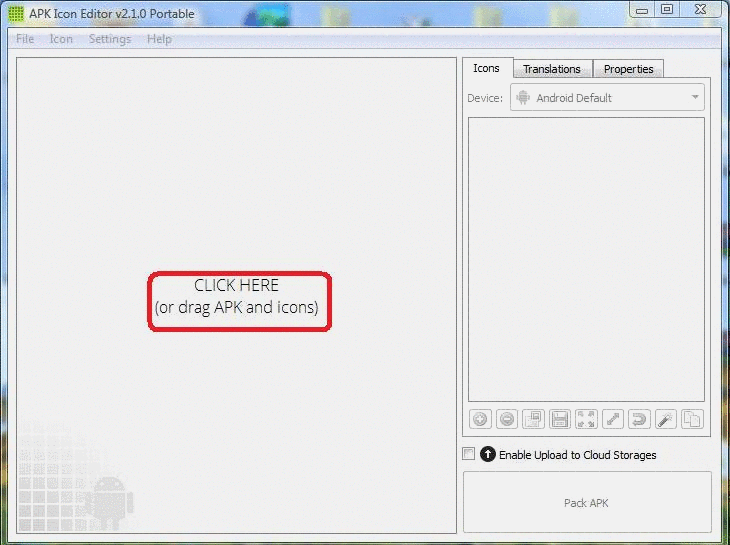730x545 pixels.
Task: Click inside the empty icons list panel
Action: point(587,259)
